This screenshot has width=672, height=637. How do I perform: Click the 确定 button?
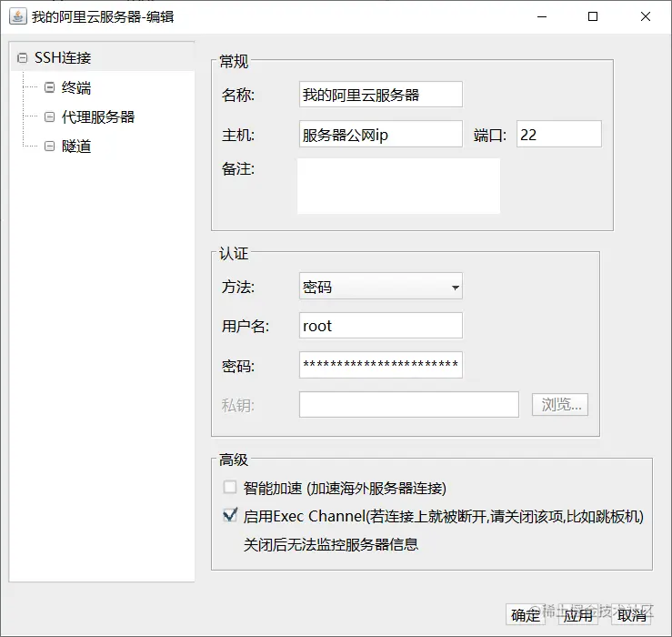tap(526, 614)
